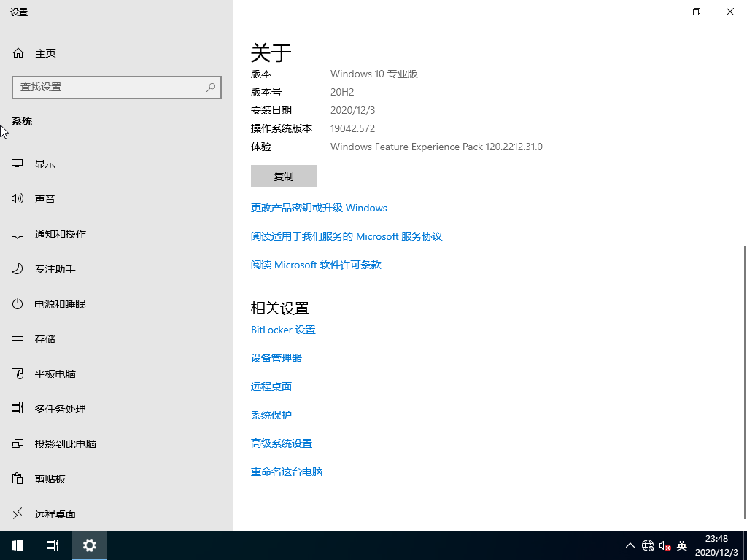Open 通知和操作 settings page
747x560 pixels.
pyautogui.click(x=117, y=234)
